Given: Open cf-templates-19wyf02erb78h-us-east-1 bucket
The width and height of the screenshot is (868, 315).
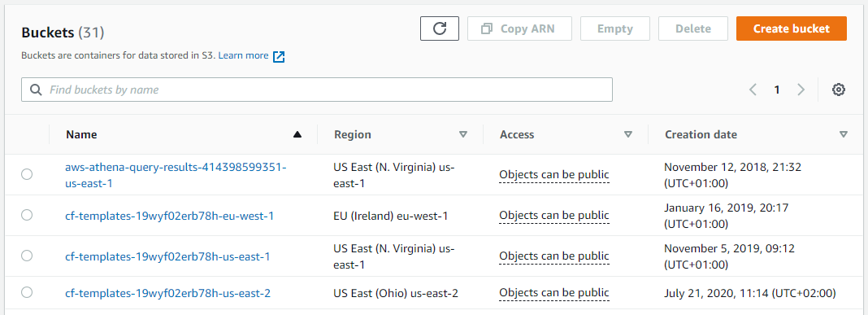Looking at the screenshot, I should [167, 256].
